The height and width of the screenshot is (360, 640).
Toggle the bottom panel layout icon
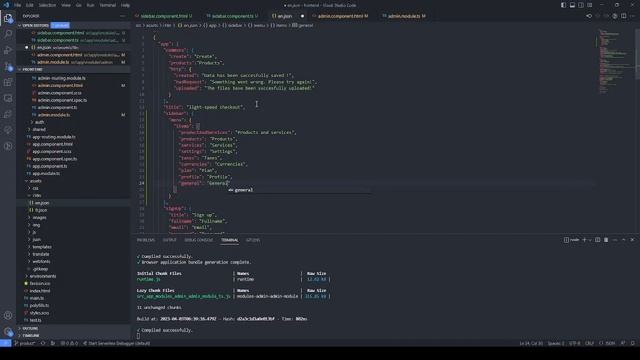[x=572, y=5]
